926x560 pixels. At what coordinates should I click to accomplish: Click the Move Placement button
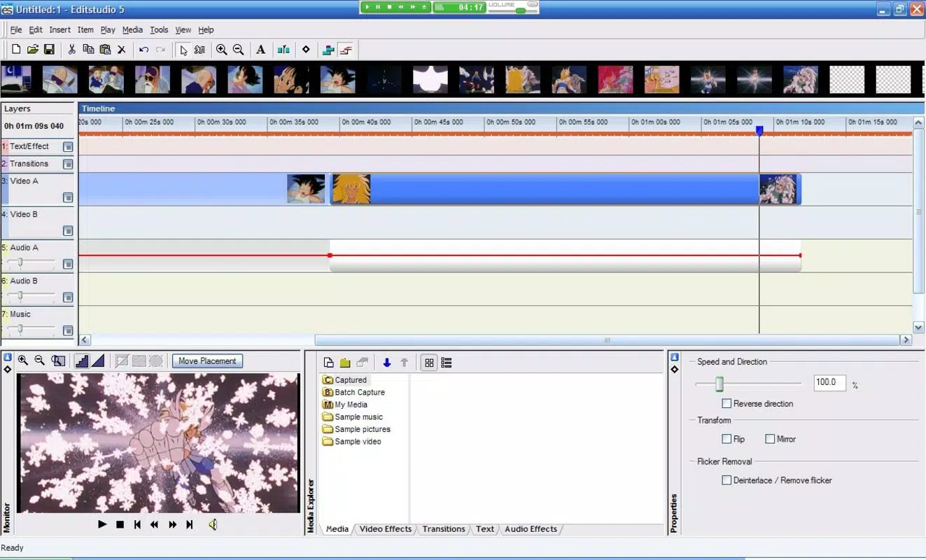tap(207, 361)
